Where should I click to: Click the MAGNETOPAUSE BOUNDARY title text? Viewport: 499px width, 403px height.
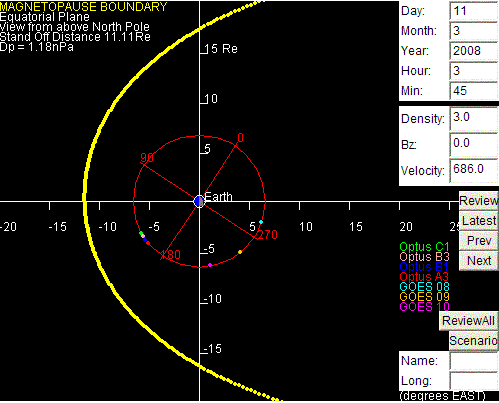point(83,6)
